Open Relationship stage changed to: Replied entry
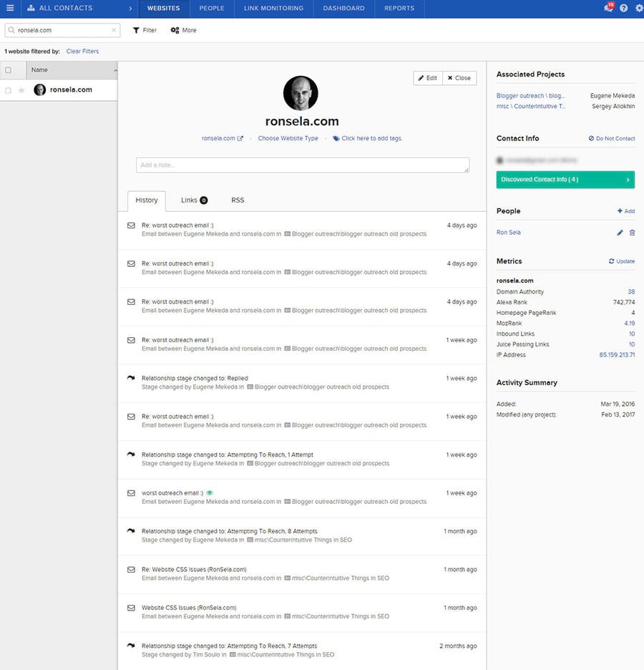Image resolution: width=644 pixels, height=670 pixels. pos(195,378)
